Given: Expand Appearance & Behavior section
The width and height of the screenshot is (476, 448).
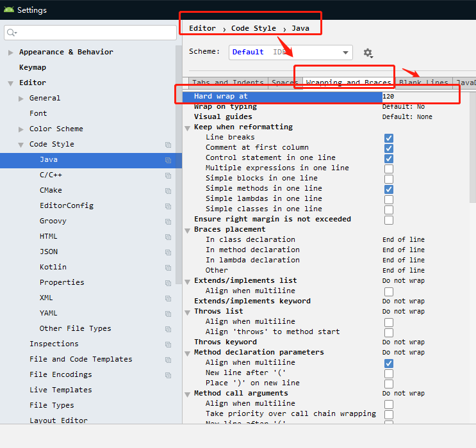Looking at the screenshot, I should (11, 52).
